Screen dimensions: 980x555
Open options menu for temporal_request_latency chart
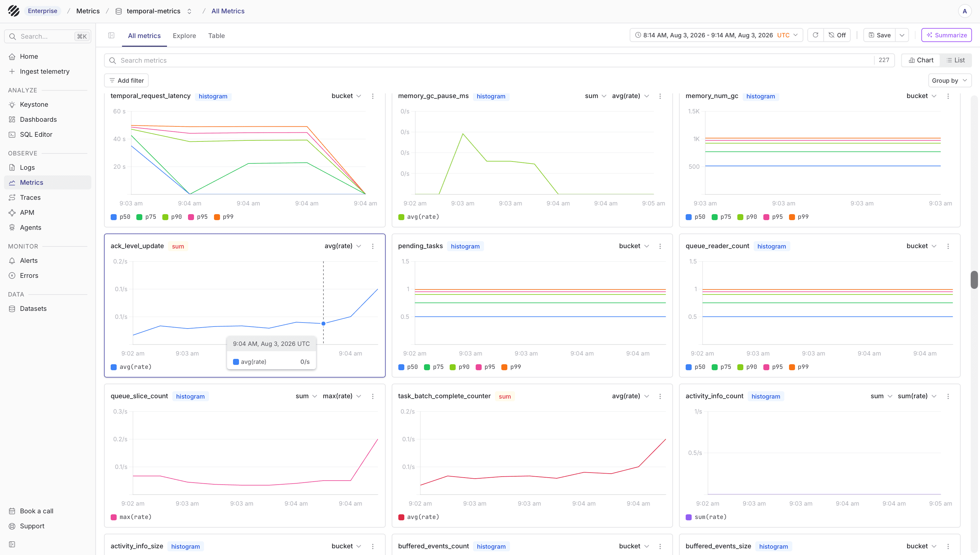[373, 96]
